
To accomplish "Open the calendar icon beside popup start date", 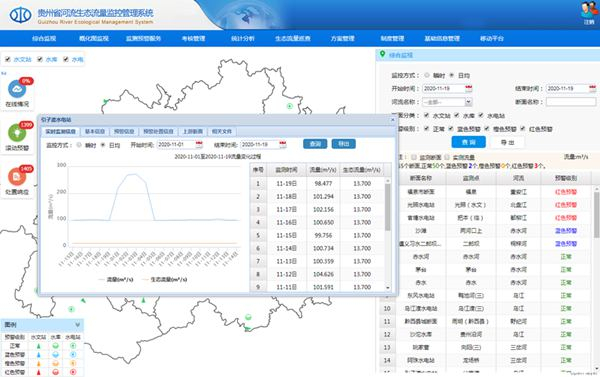I will click(199, 144).
